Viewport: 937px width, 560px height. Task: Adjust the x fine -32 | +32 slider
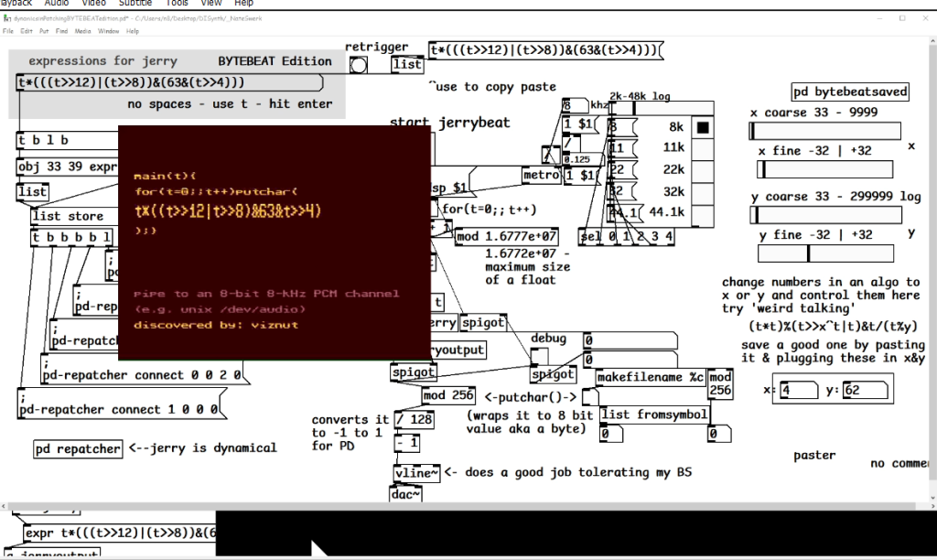(824, 169)
